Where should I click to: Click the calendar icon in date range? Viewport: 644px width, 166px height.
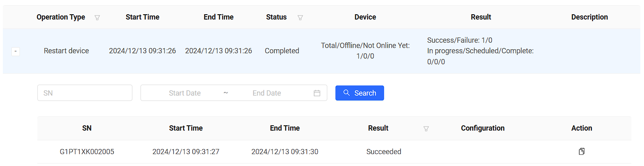(x=317, y=93)
